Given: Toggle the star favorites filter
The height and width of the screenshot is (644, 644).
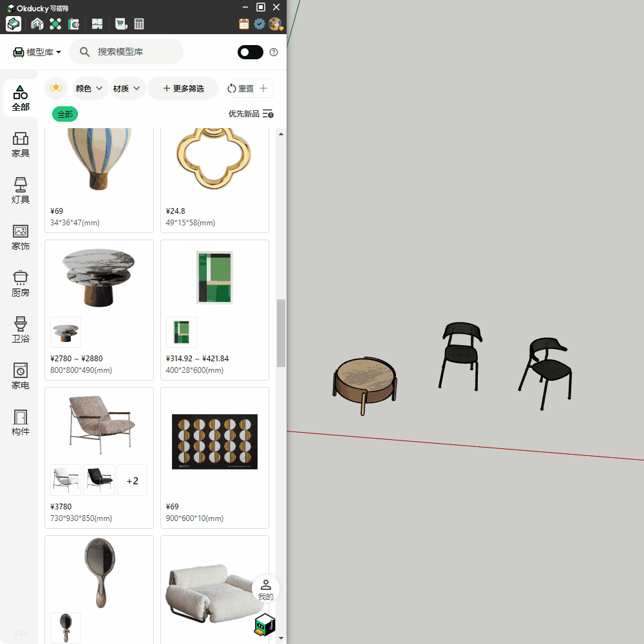Looking at the screenshot, I should tap(56, 88).
